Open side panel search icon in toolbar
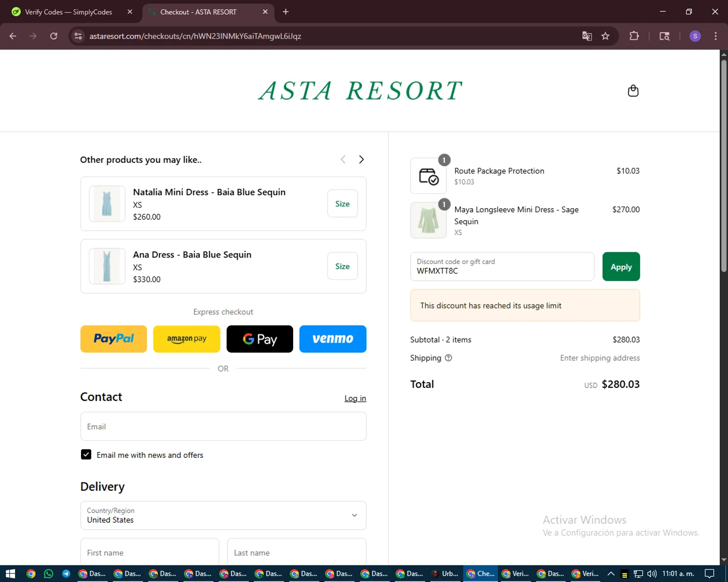Image resolution: width=728 pixels, height=582 pixels. [664, 36]
